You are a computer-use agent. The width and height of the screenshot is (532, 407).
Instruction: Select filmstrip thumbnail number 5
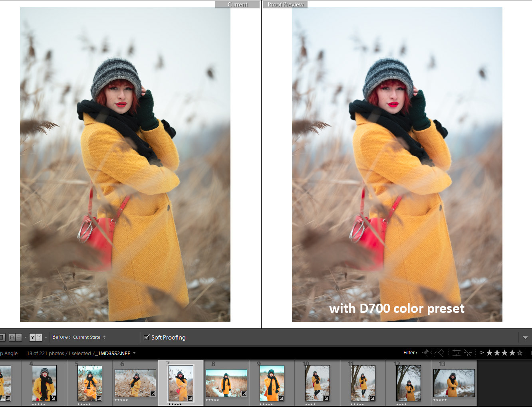tap(89, 383)
